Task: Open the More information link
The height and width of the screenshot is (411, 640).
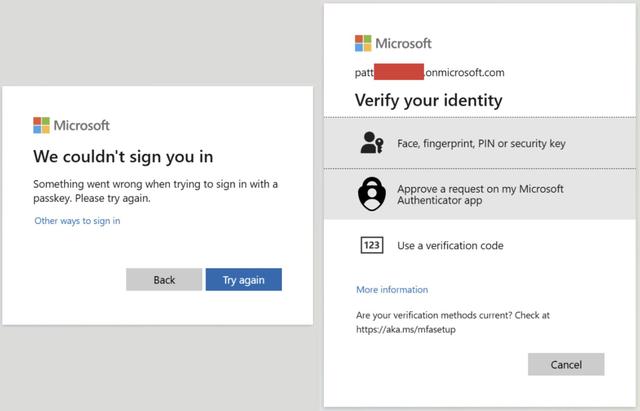Action: click(x=392, y=290)
